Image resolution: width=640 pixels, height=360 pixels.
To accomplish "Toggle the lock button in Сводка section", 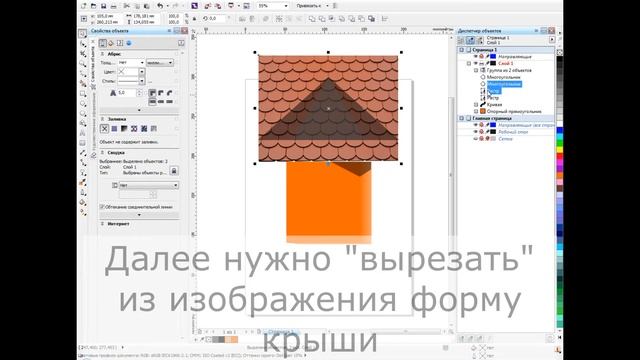I will [x=174, y=171].
